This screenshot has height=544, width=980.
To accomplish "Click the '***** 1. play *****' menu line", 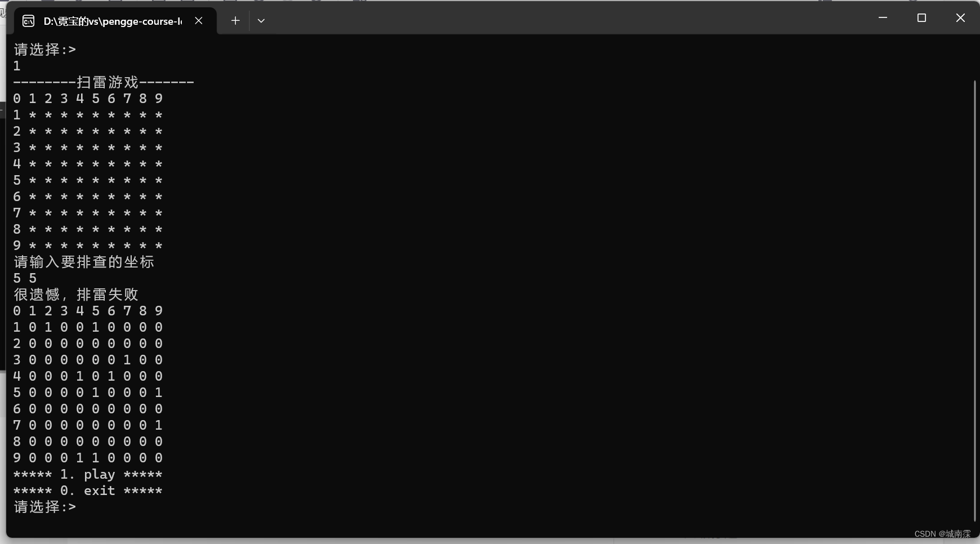I will (88, 475).
